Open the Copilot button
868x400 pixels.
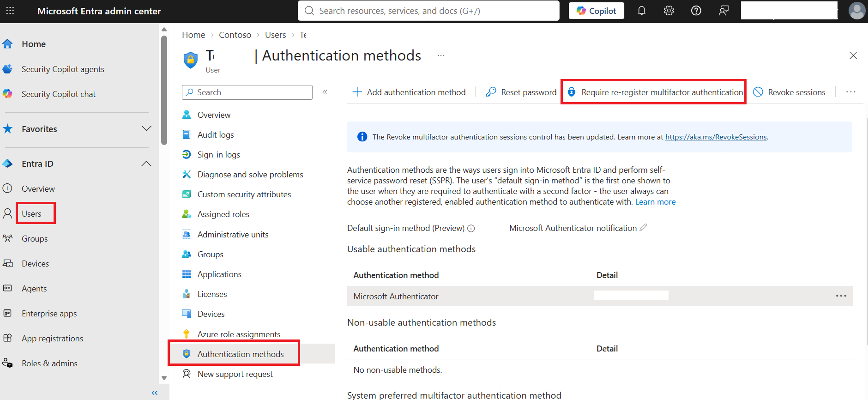pos(596,11)
